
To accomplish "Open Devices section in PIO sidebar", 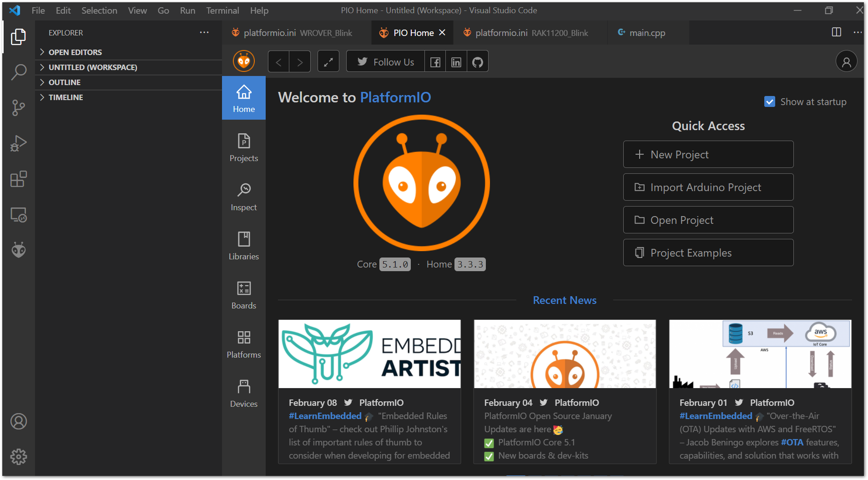I will pyautogui.click(x=244, y=393).
